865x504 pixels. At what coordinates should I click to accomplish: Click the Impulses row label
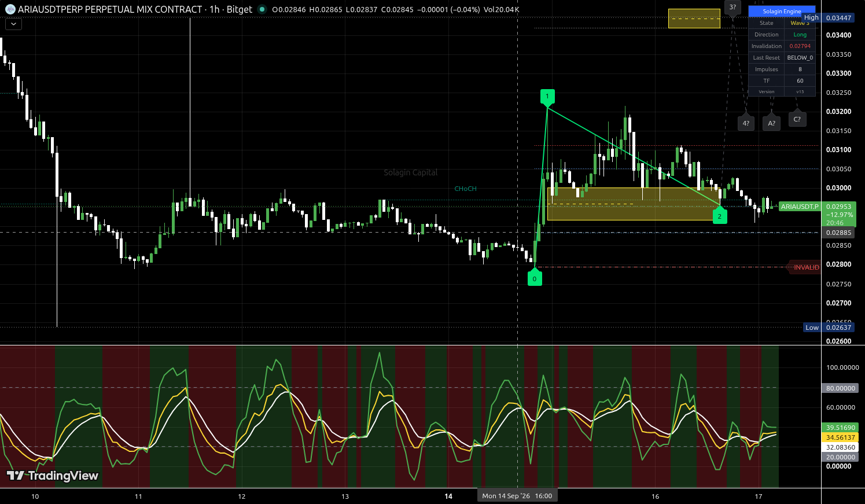click(x=767, y=69)
